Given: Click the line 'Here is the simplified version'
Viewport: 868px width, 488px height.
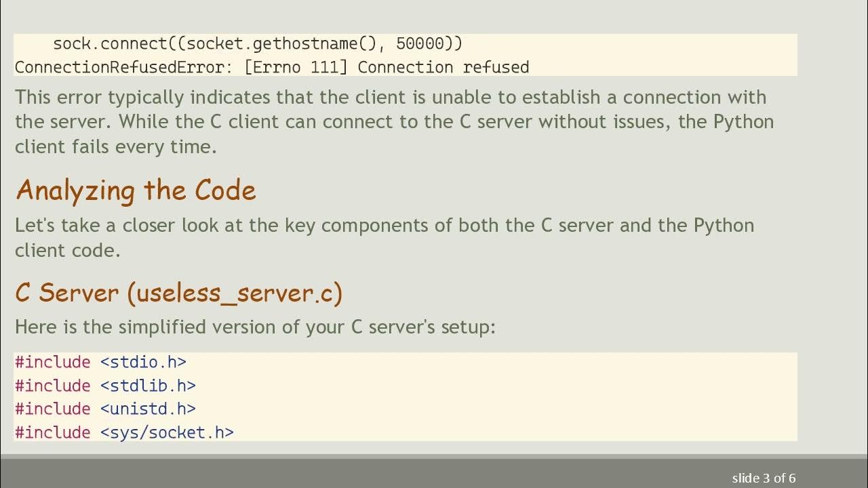Looking at the screenshot, I should pyautogui.click(x=255, y=327).
